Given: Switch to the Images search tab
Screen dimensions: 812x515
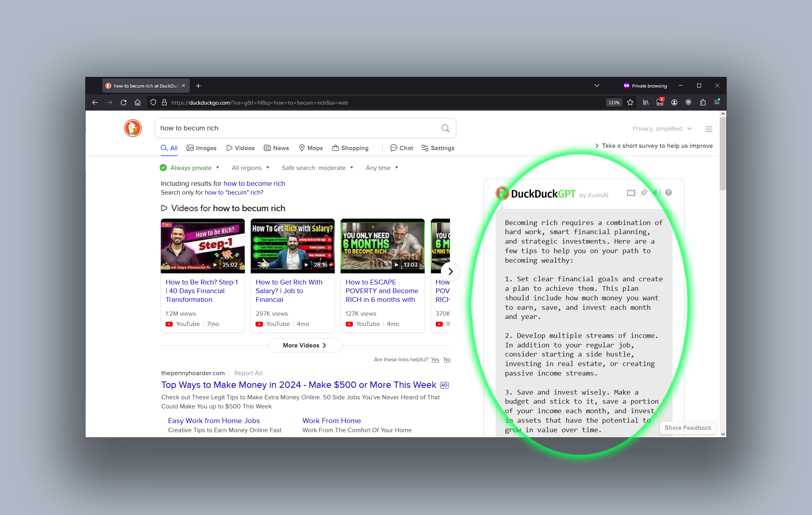Looking at the screenshot, I should (x=202, y=148).
